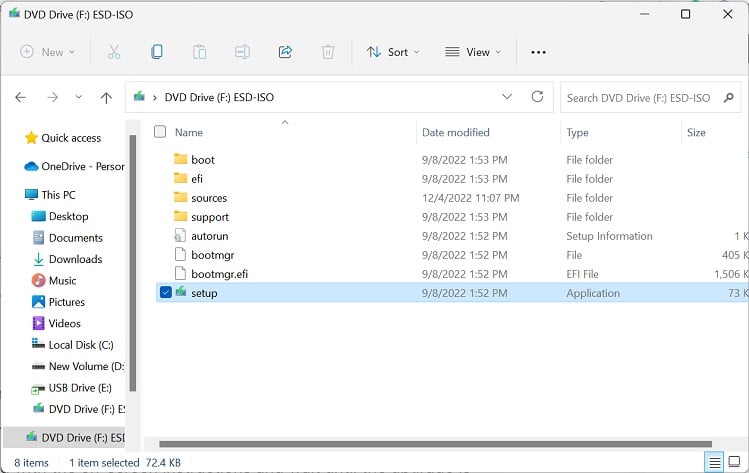Viewport: 749px width, 473px height.
Task: Open the View options dropdown
Action: (473, 52)
